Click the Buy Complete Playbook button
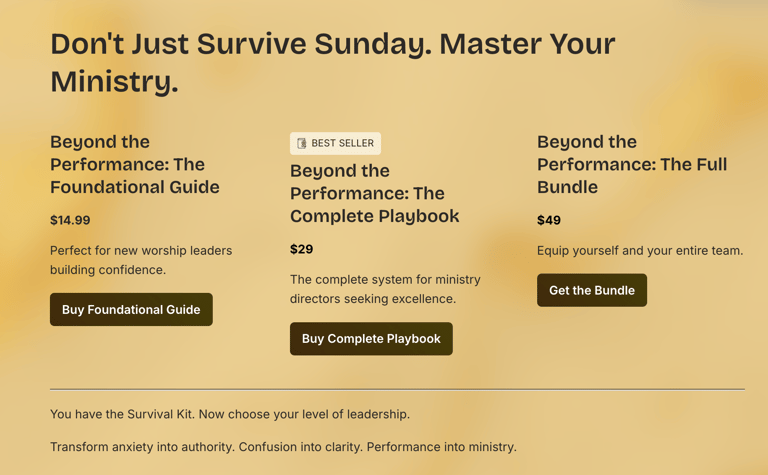 [371, 339]
